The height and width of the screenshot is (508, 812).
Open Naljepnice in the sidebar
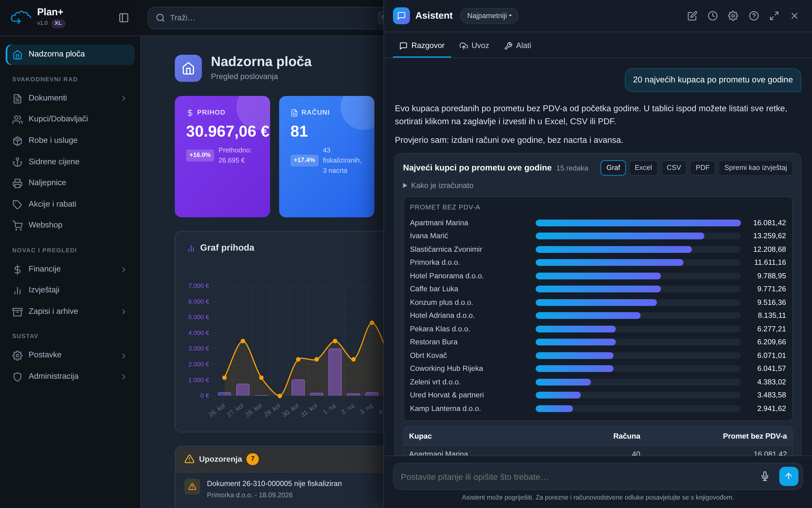[70, 183]
